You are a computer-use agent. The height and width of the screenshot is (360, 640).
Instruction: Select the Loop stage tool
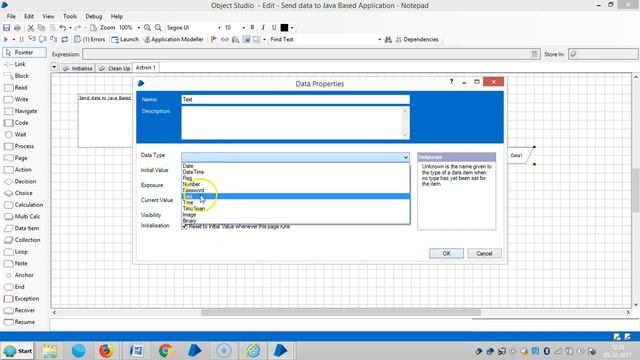tap(21, 252)
